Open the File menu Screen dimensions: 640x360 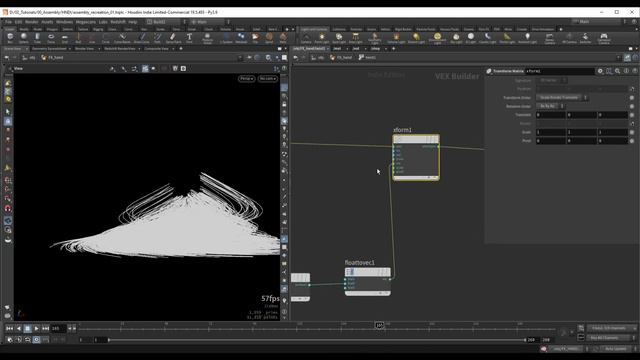(x=8, y=22)
